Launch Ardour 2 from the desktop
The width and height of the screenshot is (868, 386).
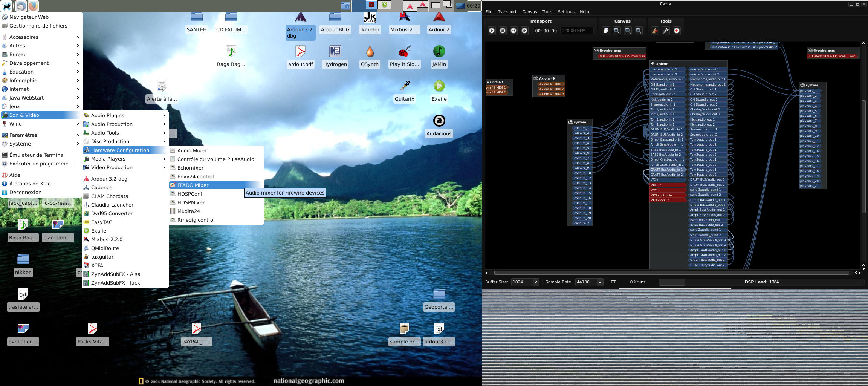coord(439,22)
